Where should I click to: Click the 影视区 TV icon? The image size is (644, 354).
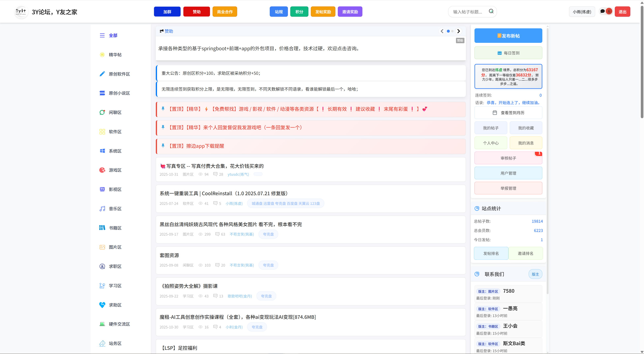[102, 189]
